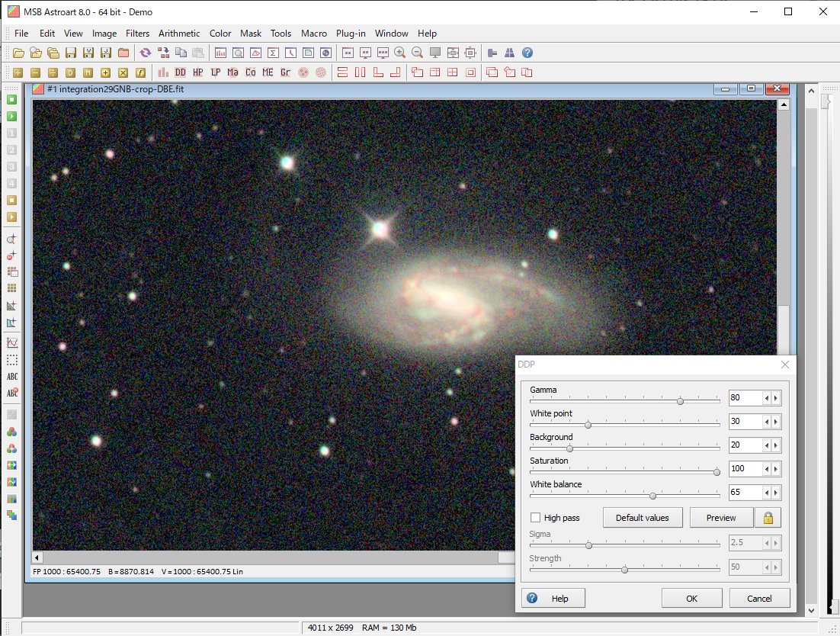The image size is (840, 636).
Task: Click the blue help question mark toolbar icon
Action: click(527, 53)
